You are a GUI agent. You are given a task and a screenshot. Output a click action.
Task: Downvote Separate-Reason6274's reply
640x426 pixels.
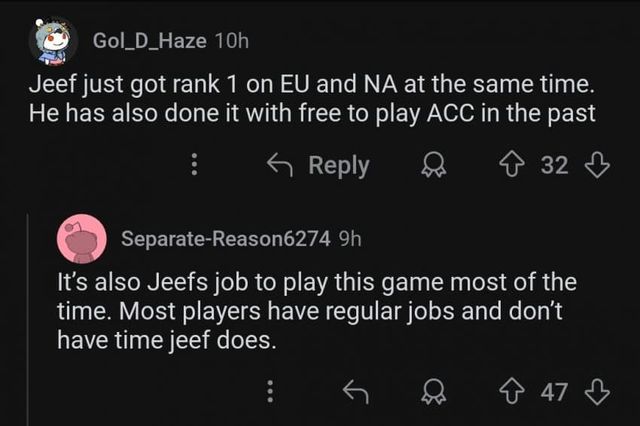[597, 392]
